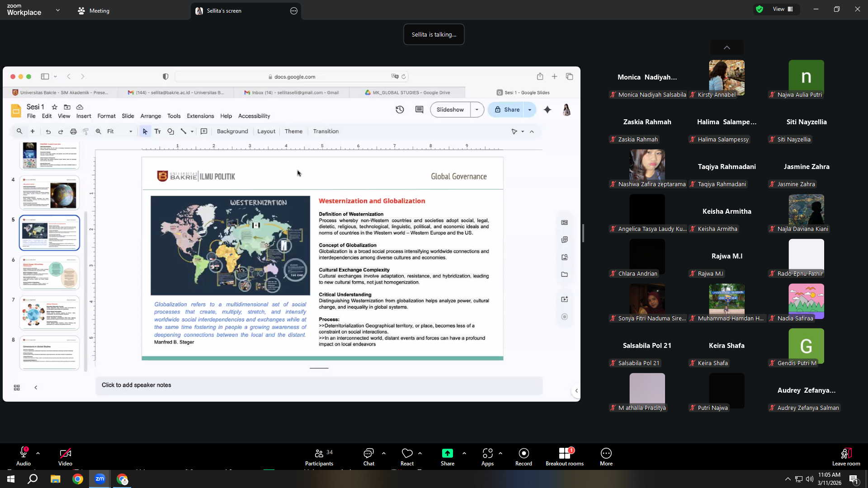Open the Zoom Chat panel

point(369,456)
